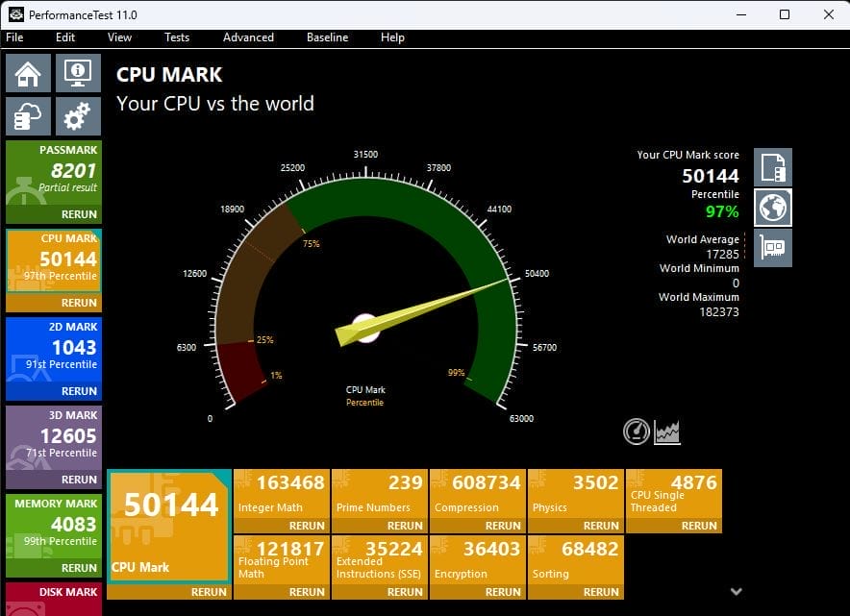This screenshot has width=850, height=616.
Task: Click the World Maximum 182373 value
Action: pos(719,312)
